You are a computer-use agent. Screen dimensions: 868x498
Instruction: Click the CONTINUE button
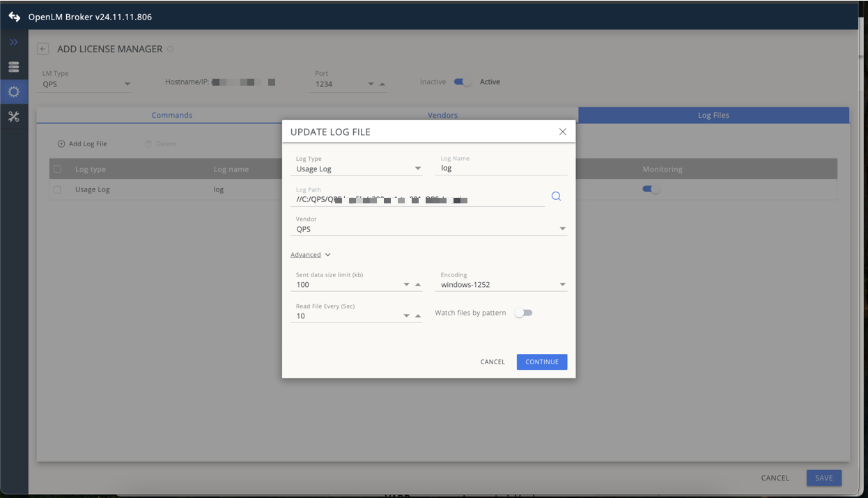tap(541, 361)
